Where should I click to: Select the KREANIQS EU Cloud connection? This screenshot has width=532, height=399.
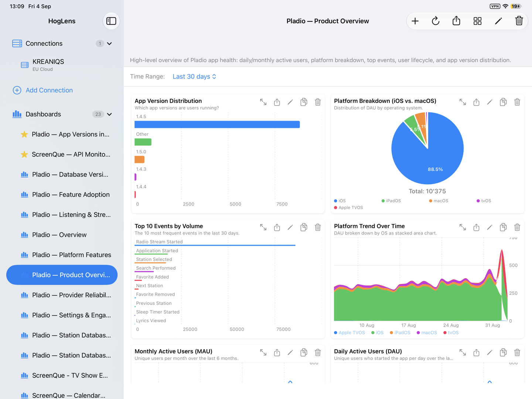[x=62, y=65]
